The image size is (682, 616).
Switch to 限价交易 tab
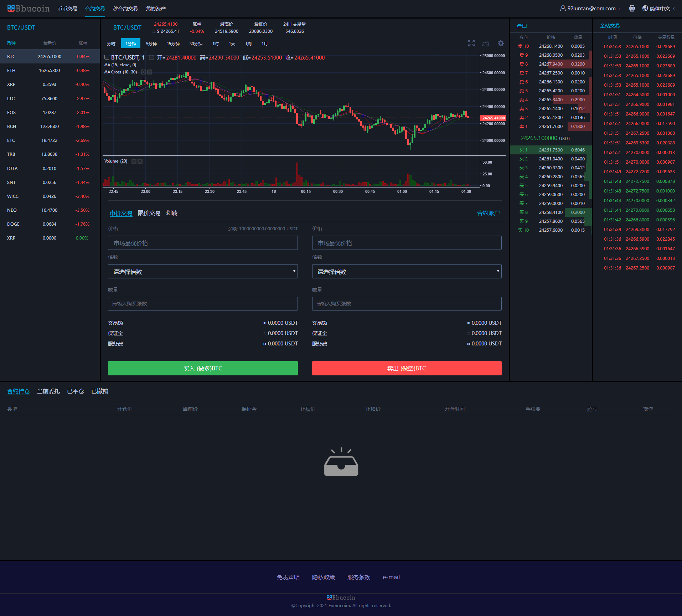click(149, 213)
